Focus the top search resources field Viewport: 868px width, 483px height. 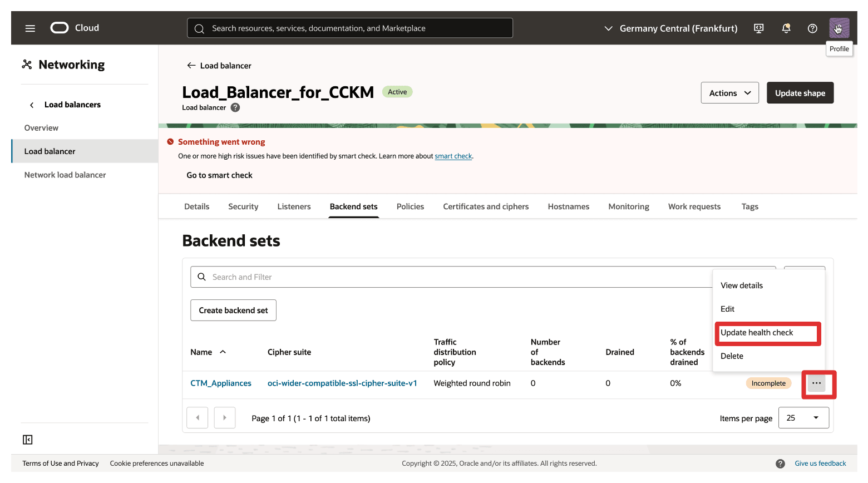click(x=350, y=28)
